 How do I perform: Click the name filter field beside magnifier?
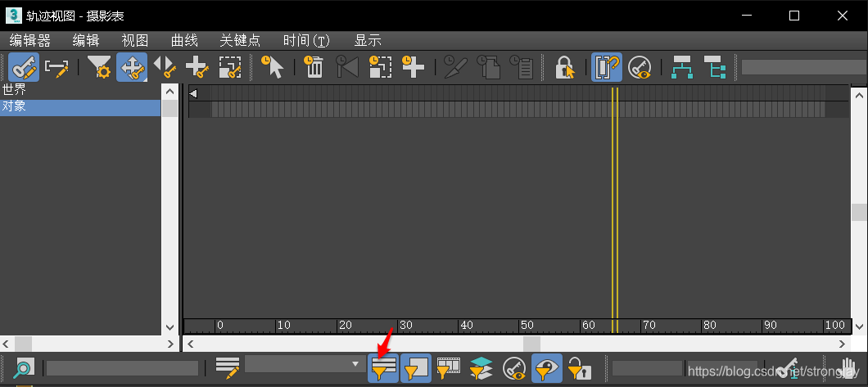[x=122, y=368]
